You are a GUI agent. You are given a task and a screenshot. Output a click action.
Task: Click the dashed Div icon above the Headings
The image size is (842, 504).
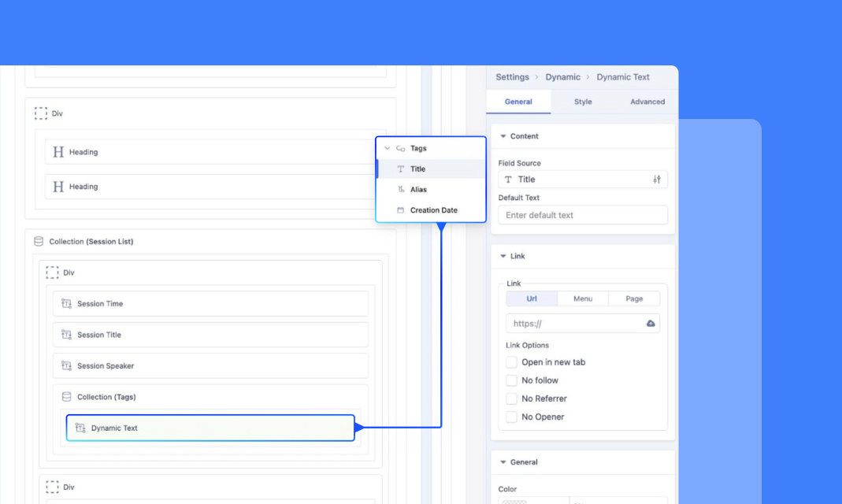tap(41, 113)
